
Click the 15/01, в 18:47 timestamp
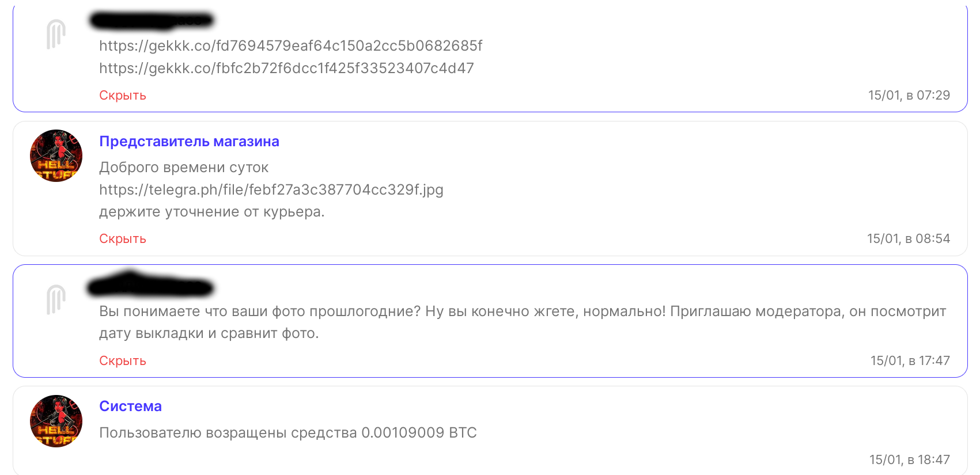pyautogui.click(x=910, y=459)
